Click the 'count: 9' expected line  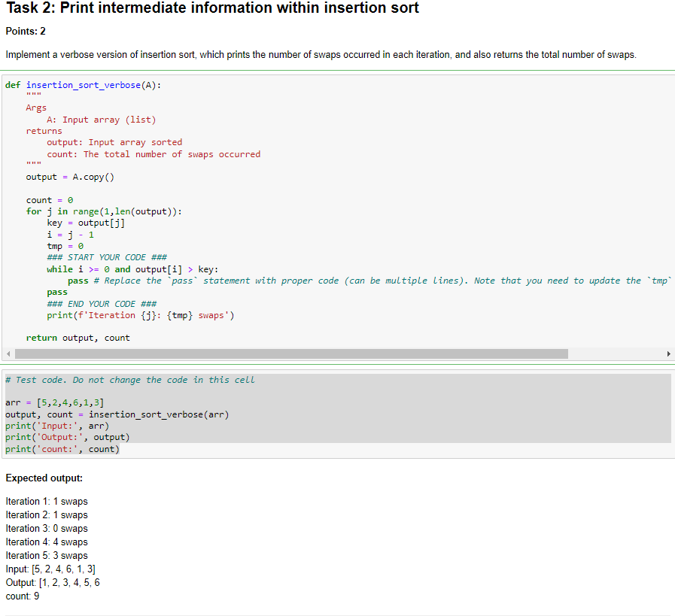pyautogui.click(x=23, y=596)
